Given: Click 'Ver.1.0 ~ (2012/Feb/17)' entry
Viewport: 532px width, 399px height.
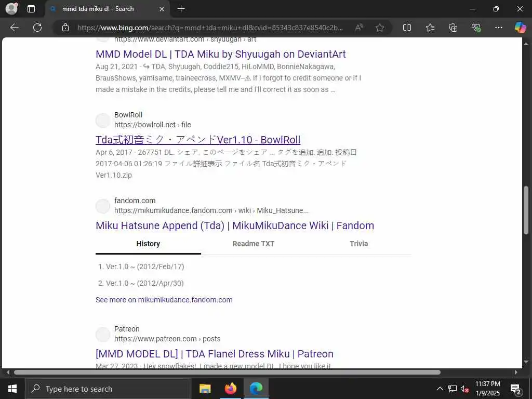Looking at the screenshot, I should [x=145, y=267].
